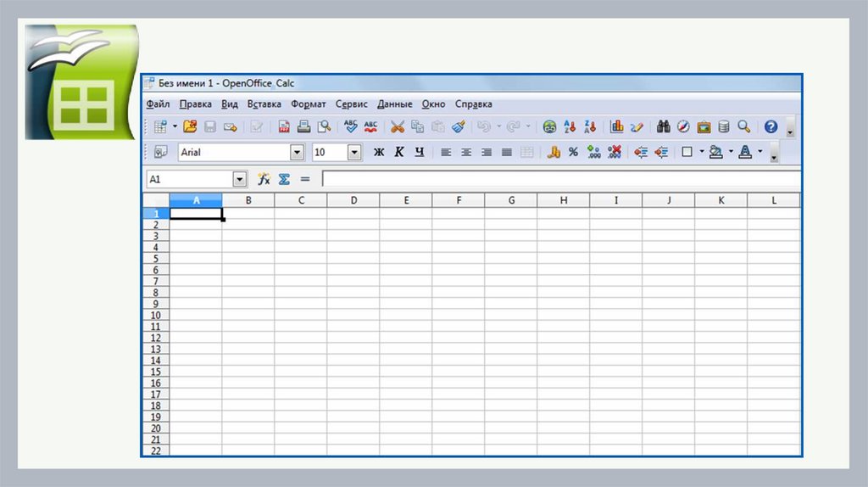Open the New document dropdown arrow
The height and width of the screenshot is (487, 868).
pyautogui.click(x=175, y=127)
